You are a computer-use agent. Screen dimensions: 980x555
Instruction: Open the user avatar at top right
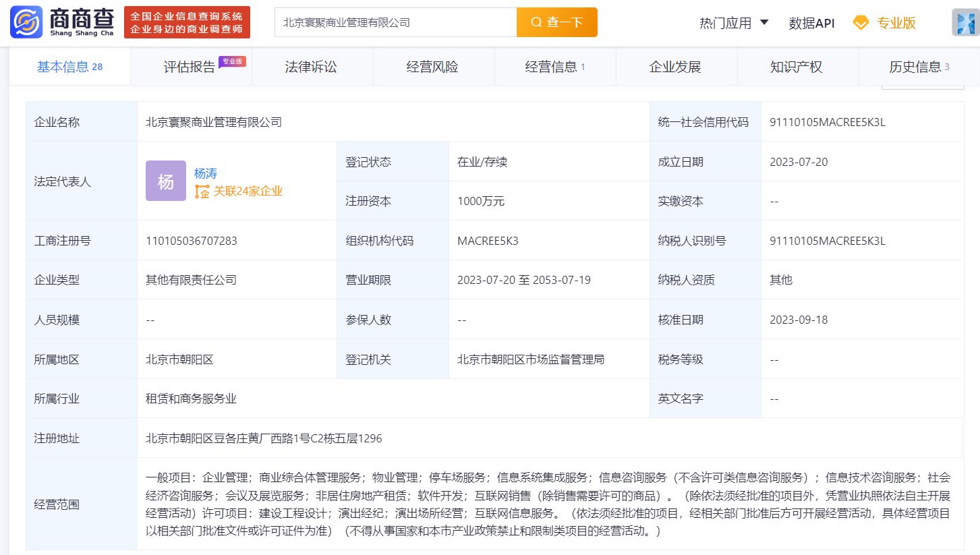[x=965, y=23]
